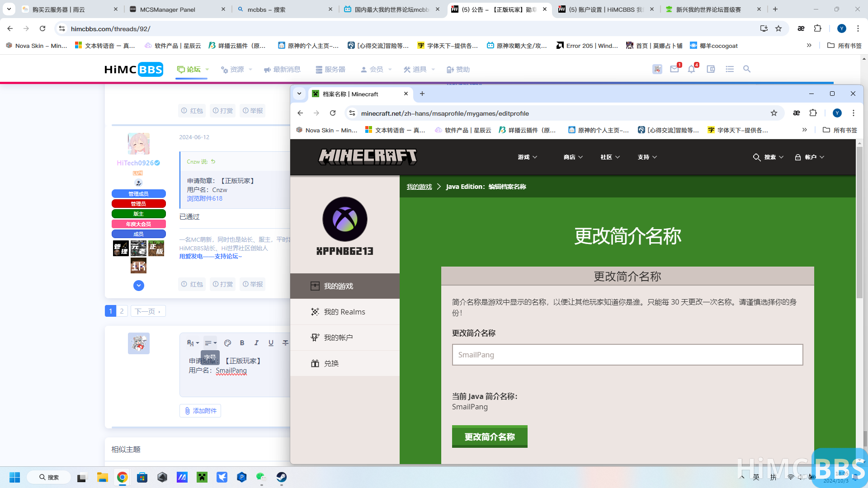Image resolution: width=868 pixels, height=488 pixels.
Task: Click 添加附件 to attach a file
Action: [200, 410]
